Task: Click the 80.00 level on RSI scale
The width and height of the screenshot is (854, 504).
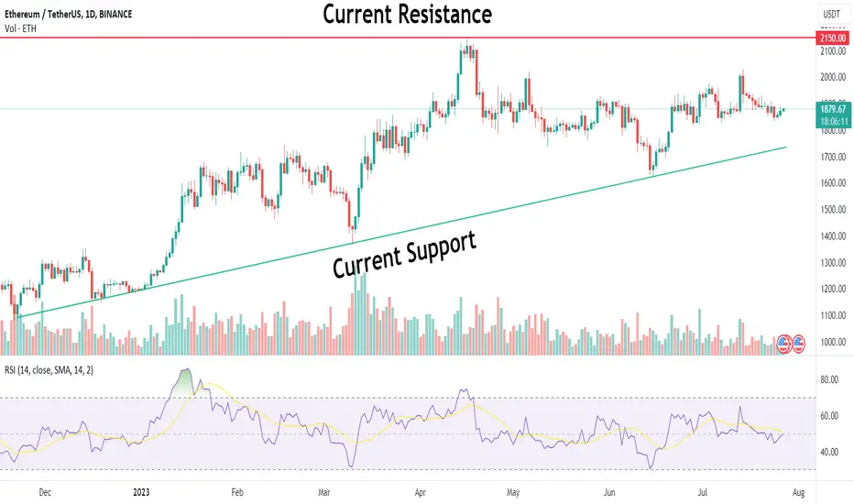Action: click(829, 379)
